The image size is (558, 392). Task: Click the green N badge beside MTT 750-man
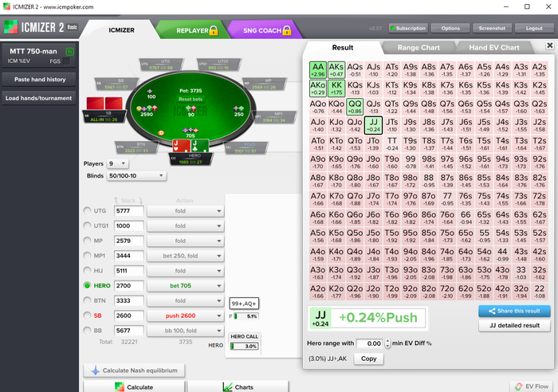click(x=70, y=52)
